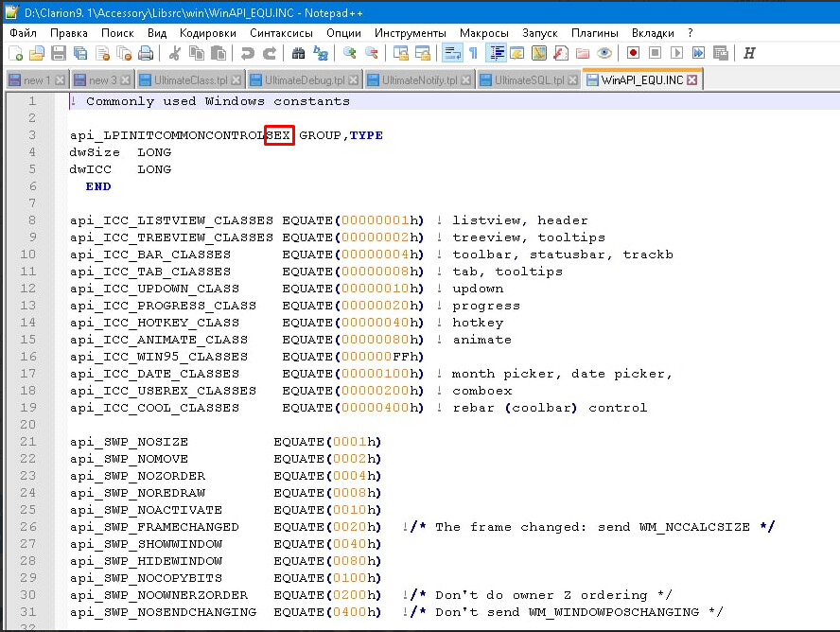Expand the Плагины menu

click(595, 32)
